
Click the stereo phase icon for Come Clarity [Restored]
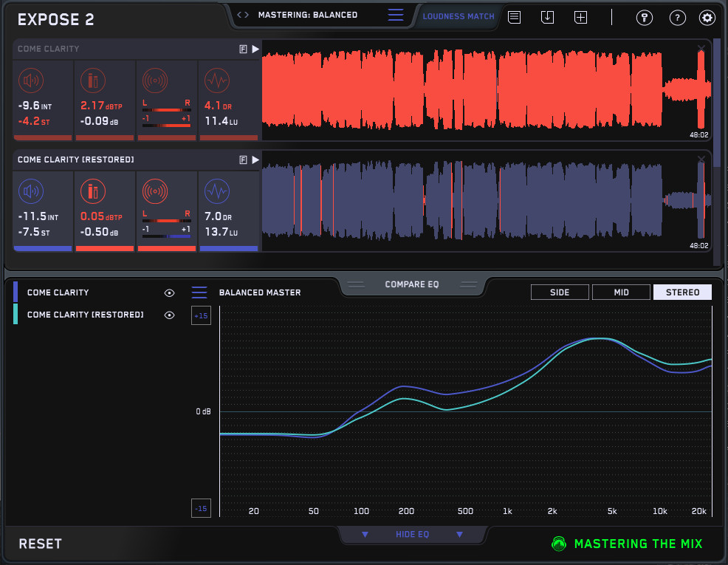154,191
